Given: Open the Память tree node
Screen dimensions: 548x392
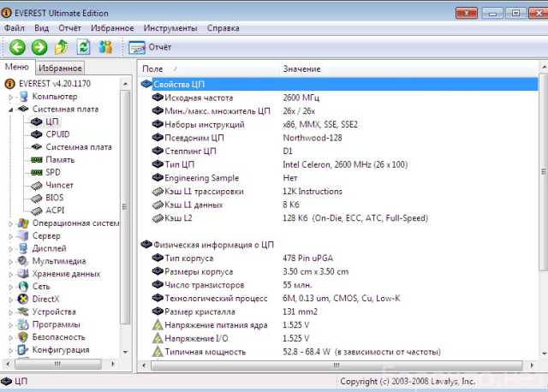Looking at the screenshot, I should point(59,159).
